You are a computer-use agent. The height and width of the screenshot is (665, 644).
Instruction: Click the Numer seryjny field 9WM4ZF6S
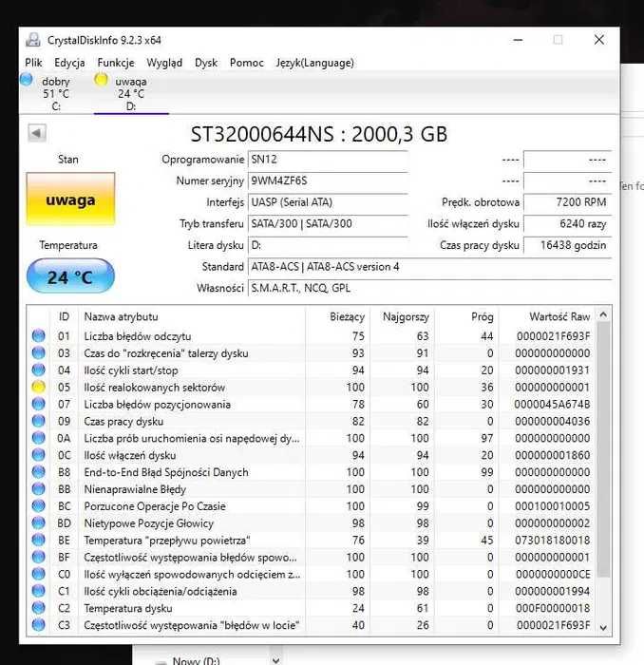tap(328, 181)
